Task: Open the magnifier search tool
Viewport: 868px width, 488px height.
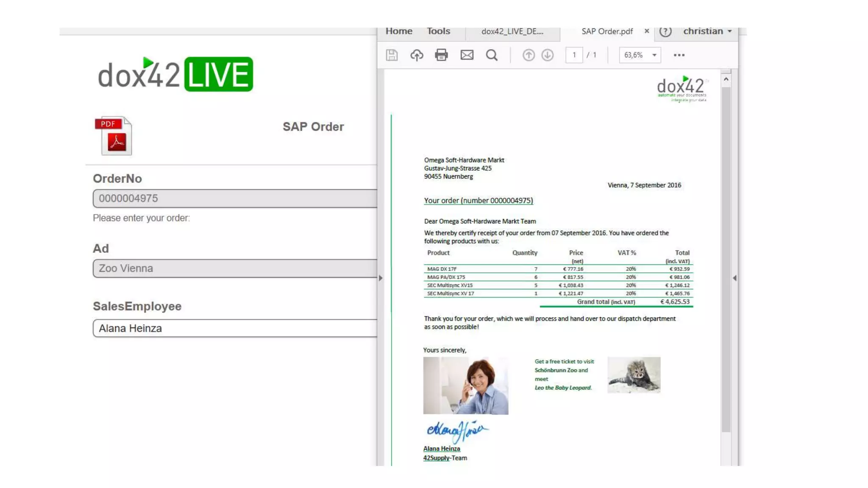Action: tap(492, 55)
